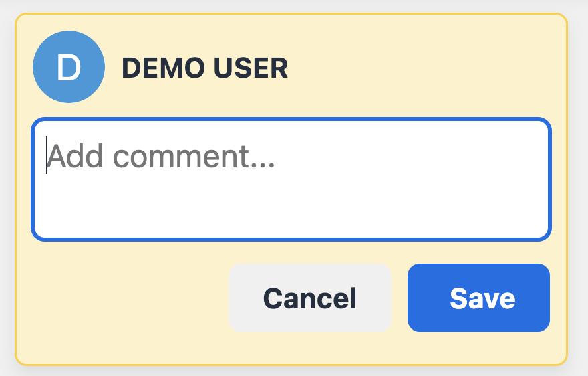The height and width of the screenshot is (376, 588).
Task: Cancel adding the comment
Action: click(309, 298)
